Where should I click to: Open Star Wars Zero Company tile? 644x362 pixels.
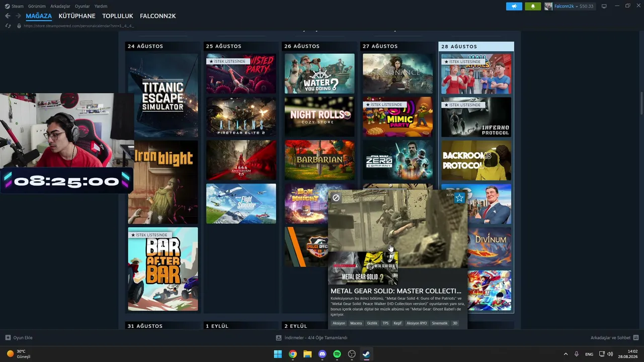[x=397, y=160]
